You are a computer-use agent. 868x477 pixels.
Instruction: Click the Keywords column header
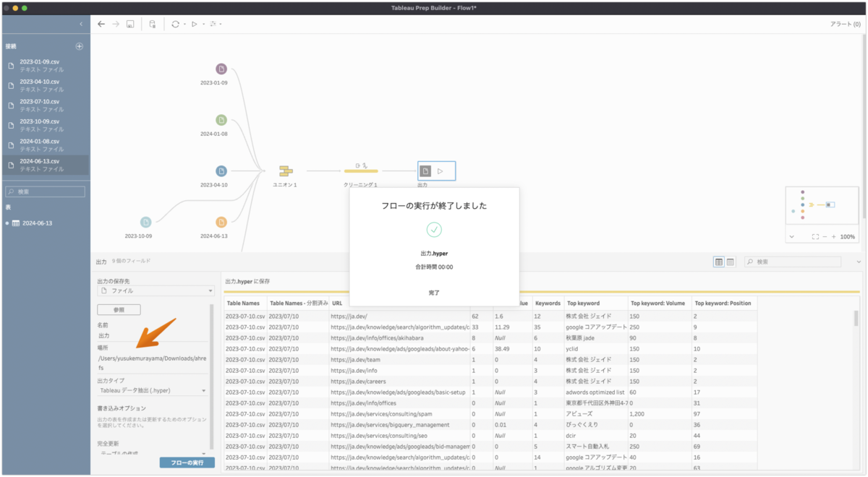coord(548,303)
